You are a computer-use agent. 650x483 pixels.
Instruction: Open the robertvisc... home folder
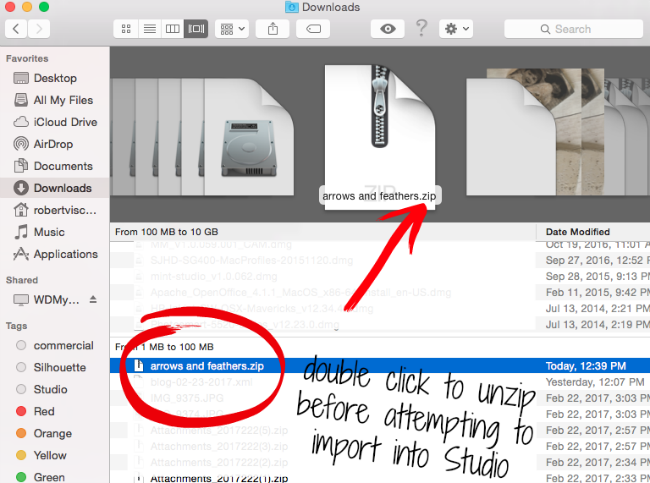[x=55, y=210]
